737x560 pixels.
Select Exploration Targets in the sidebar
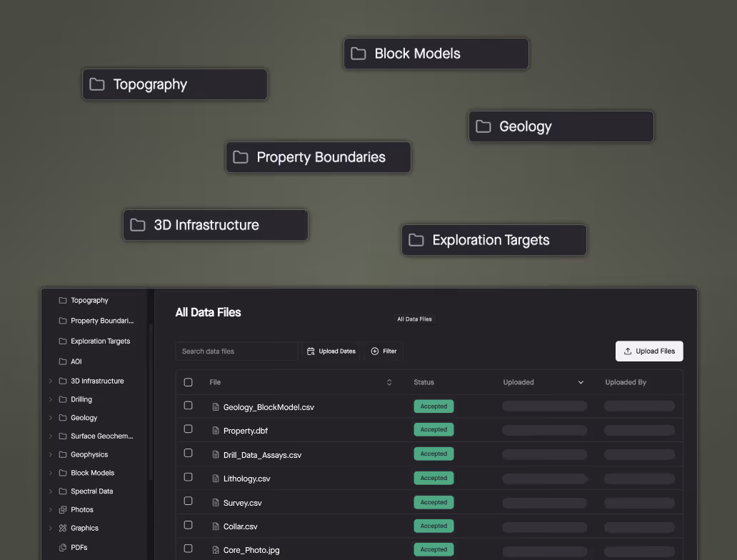tap(100, 341)
